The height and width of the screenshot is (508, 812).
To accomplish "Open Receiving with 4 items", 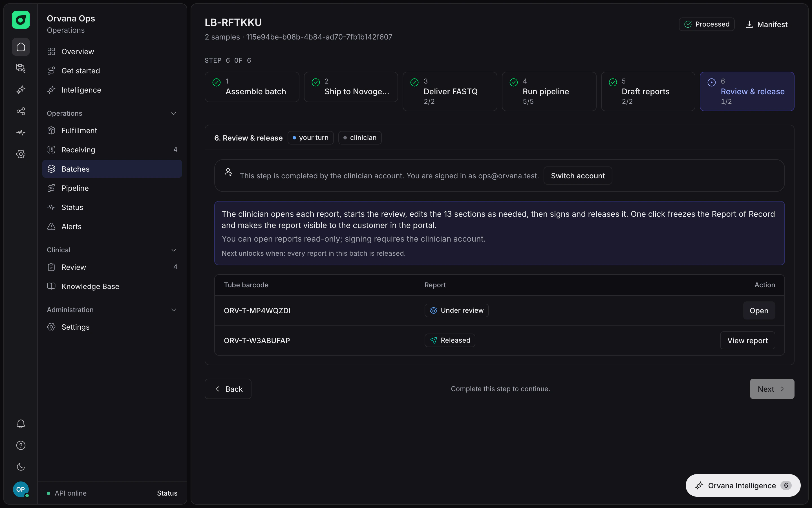I will pyautogui.click(x=112, y=150).
